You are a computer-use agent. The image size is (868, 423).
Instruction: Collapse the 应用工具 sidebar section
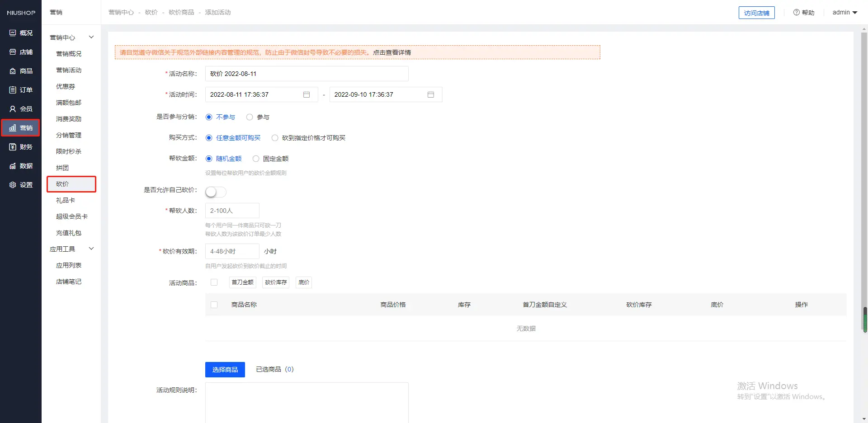(91, 249)
